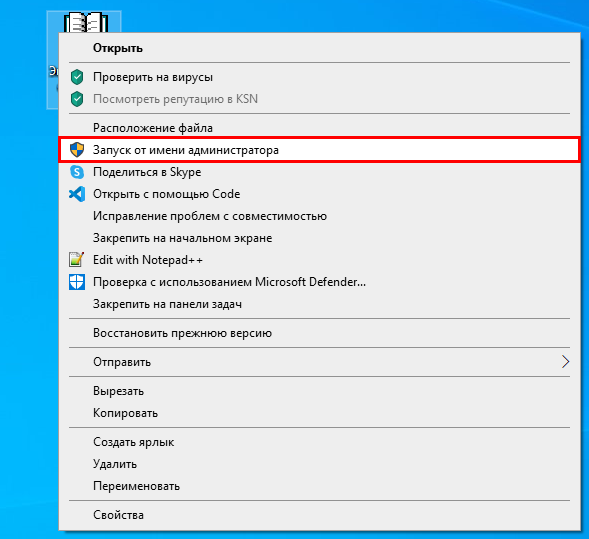Image resolution: width=589 pixels, height=539 pixels.
Task: Click the Visual Studio Code icon
Action: 77,194
